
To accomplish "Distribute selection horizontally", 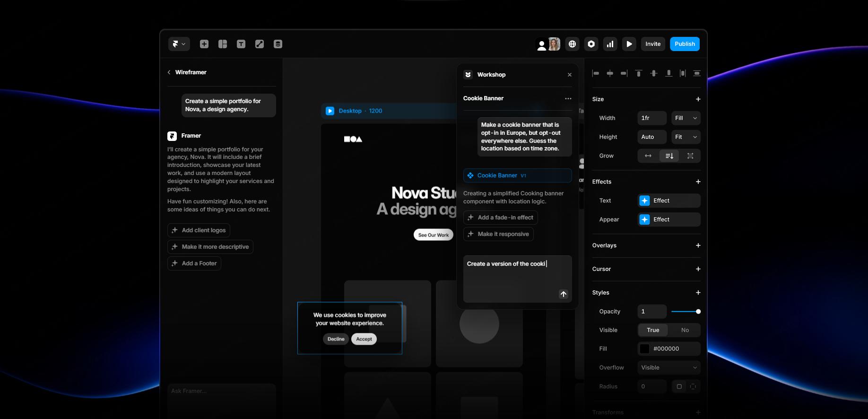I will pos(683,73).
